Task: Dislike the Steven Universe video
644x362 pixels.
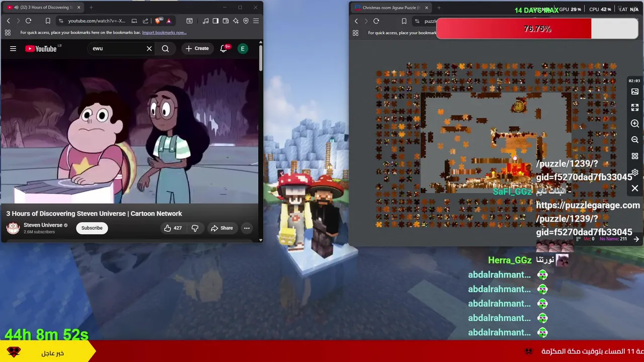Action: [195, 228]
